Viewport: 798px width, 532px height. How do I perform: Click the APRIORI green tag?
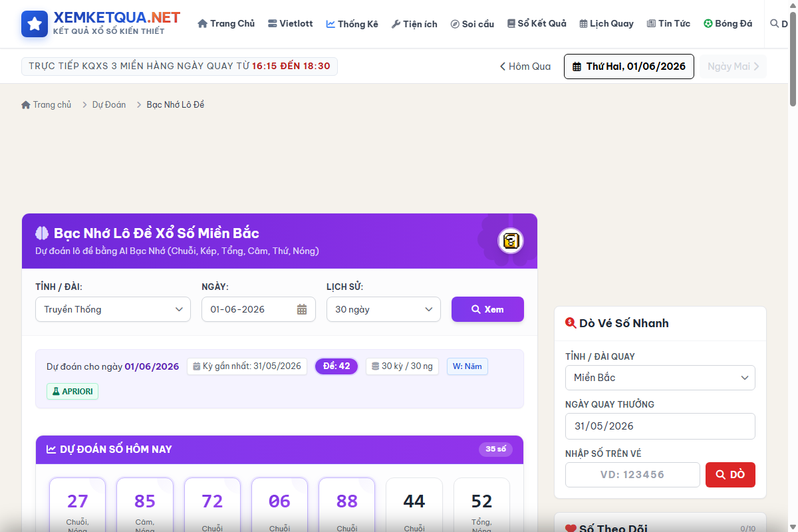[x=72, y=392]
